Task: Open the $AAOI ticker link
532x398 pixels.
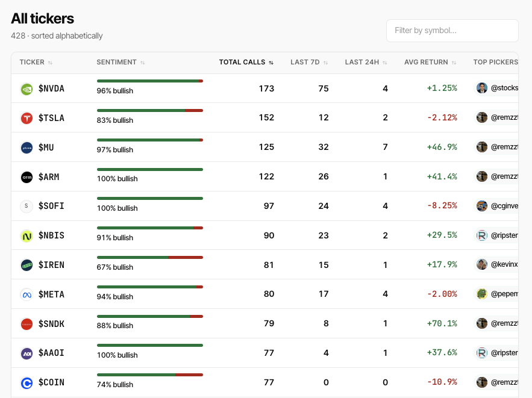Action: [x=51, y=353]
